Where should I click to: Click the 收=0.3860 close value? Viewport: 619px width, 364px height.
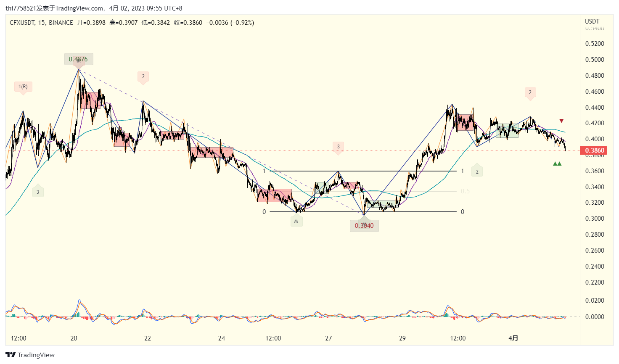coord(188,23)
